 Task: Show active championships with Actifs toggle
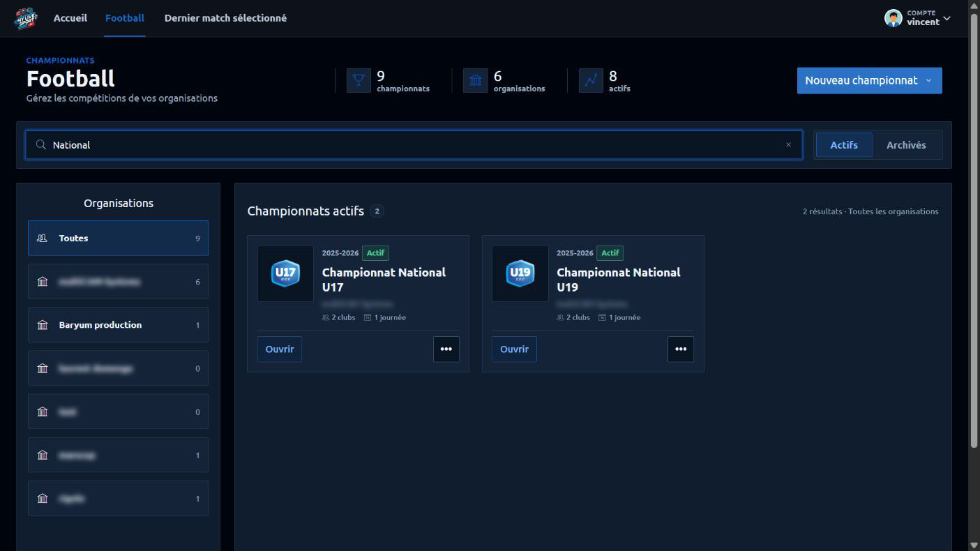[x=844, y=145]
